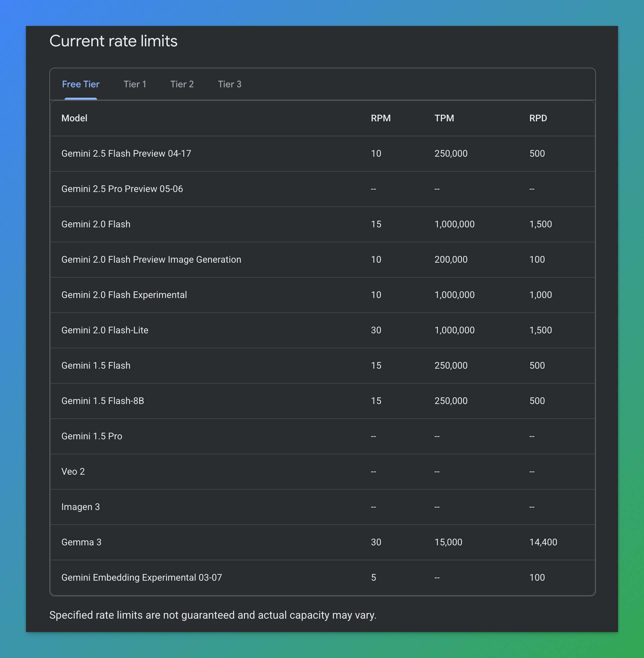
Task: Switch to the Free Tier tab
Action: tap(81, 84)
